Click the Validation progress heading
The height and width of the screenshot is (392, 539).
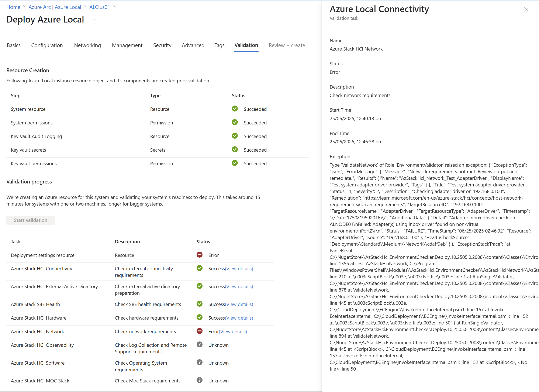pyautogui.click(x=29, y=182)
